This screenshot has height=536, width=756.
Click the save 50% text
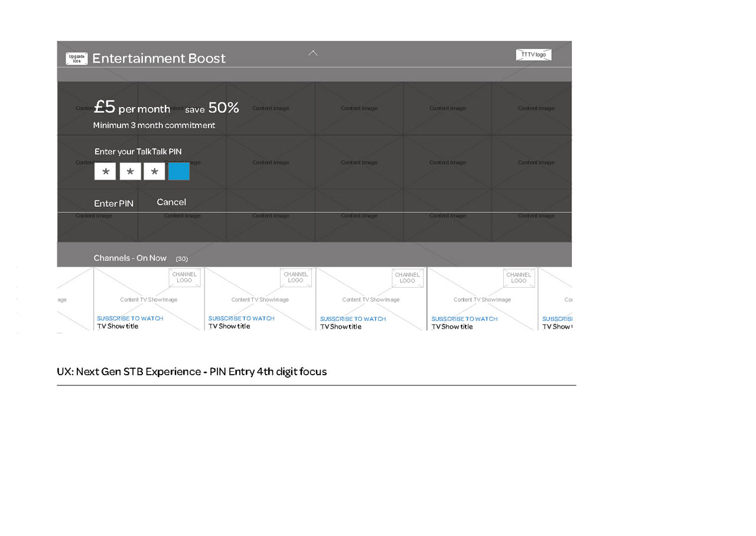pos(212,108)
